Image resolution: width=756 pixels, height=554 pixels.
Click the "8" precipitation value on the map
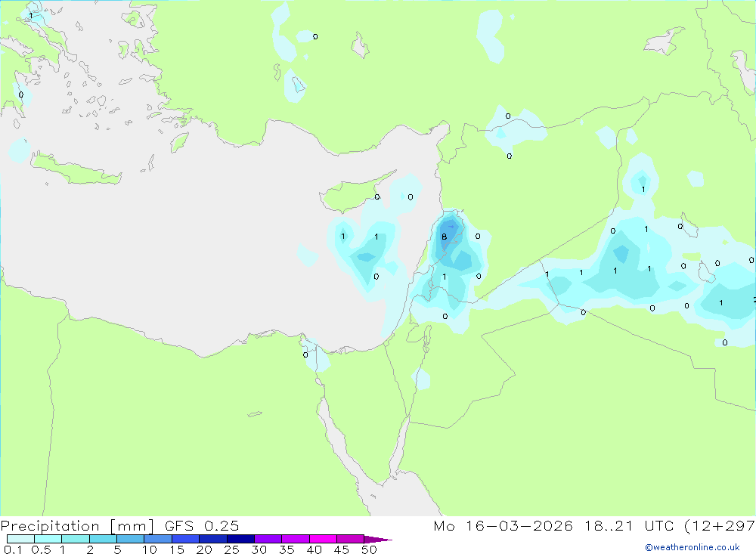(x=444, y=237)
